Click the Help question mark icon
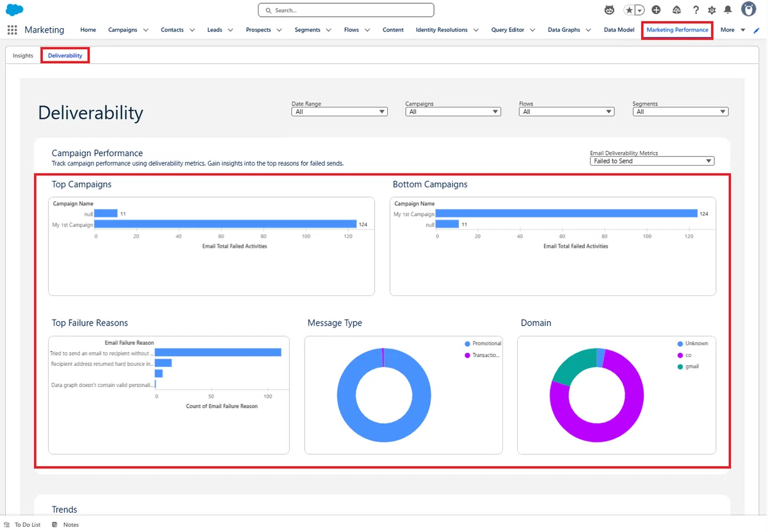Screen dimensions: 768x532 coord(696,10)
